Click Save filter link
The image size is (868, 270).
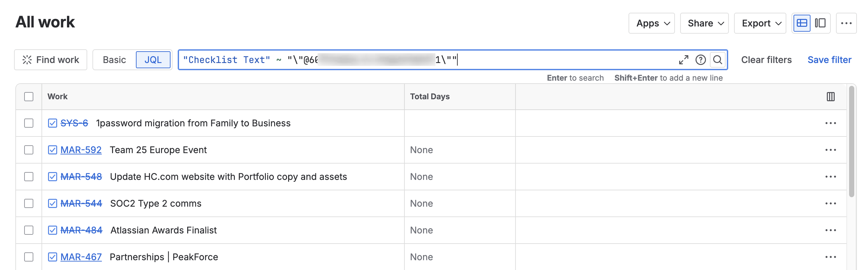click(x=829, y=60)
